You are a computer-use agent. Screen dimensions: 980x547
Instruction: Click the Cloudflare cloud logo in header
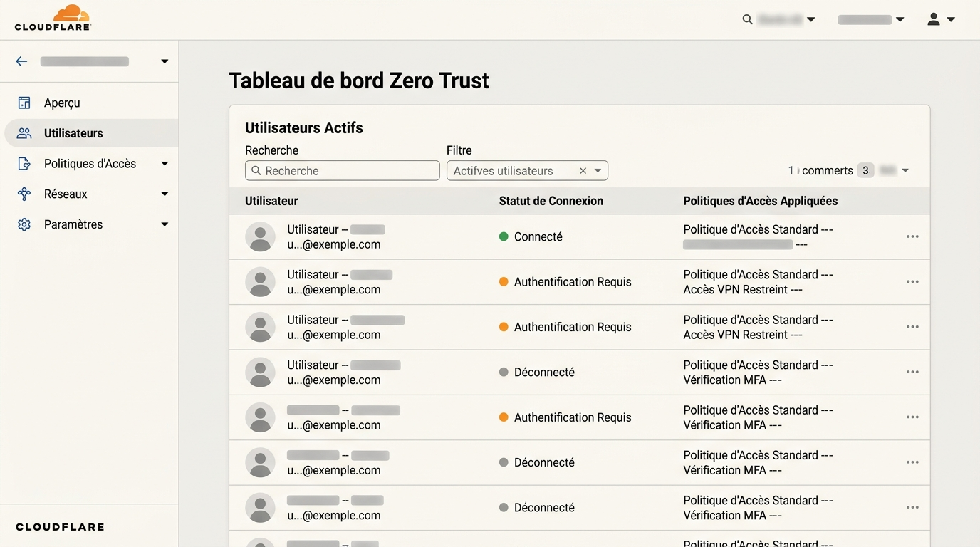tap(53, 18)
